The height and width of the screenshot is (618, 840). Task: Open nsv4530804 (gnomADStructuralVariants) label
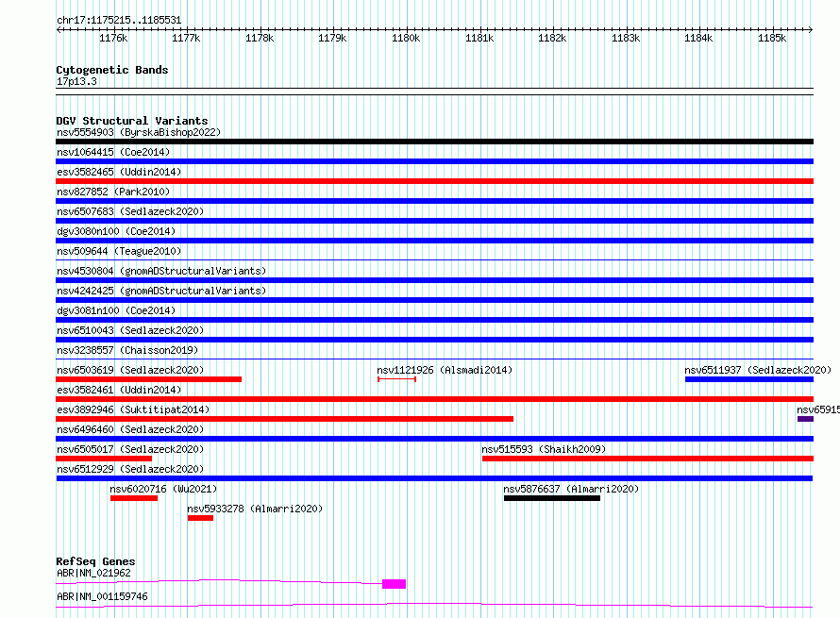(161, 271)
